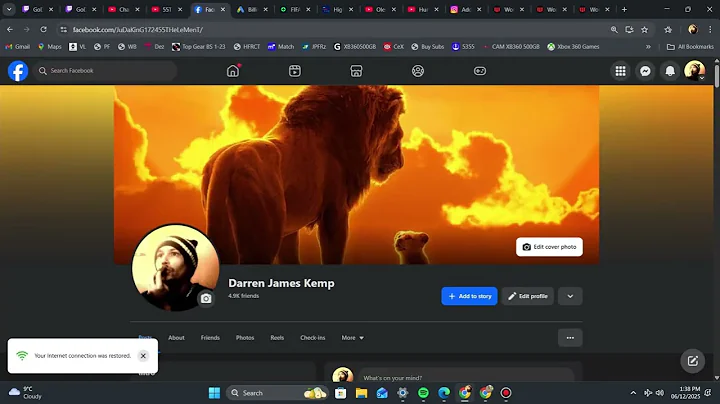Click the 4.9K friends link
Image resolution: width=720 pixels, height=404 pixels.
pos(243,296)
